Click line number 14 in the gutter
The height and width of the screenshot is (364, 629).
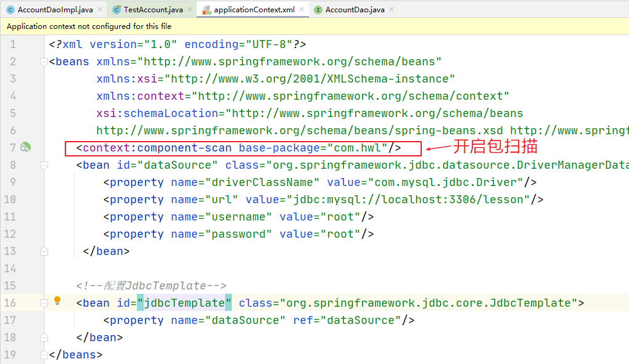coord(10,269)
